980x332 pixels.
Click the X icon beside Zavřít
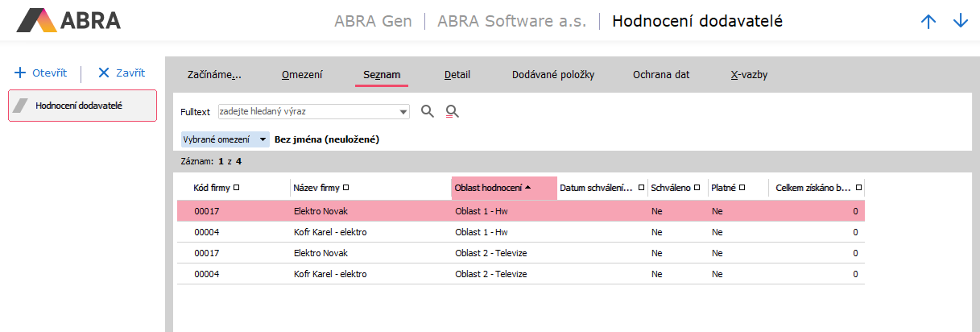click(x=103, y=73)
